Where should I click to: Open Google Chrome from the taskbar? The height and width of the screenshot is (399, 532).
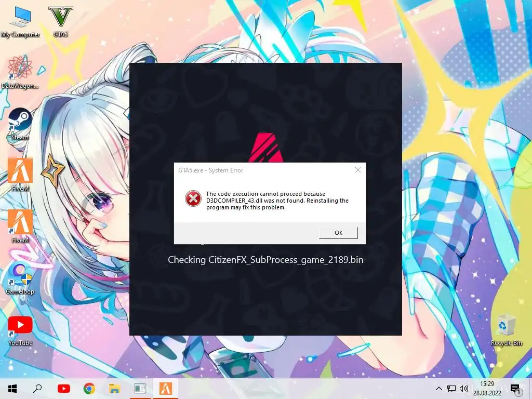89,389
